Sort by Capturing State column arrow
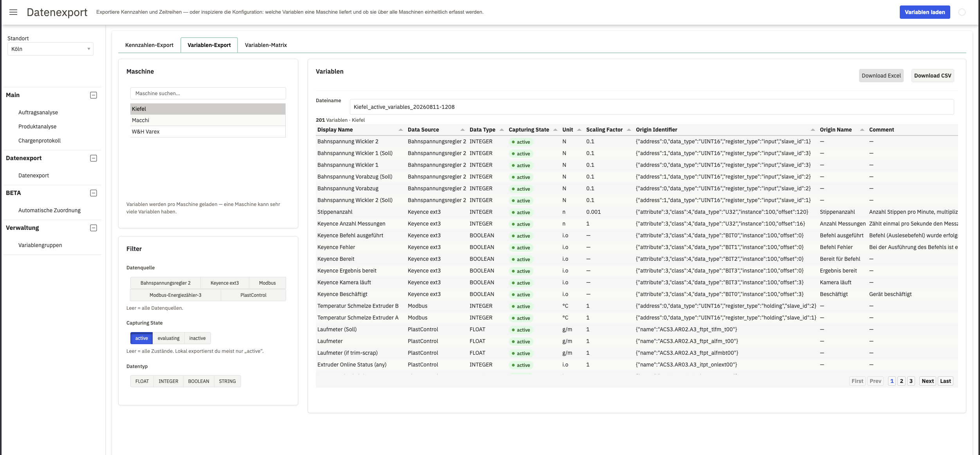 point(555,130)
